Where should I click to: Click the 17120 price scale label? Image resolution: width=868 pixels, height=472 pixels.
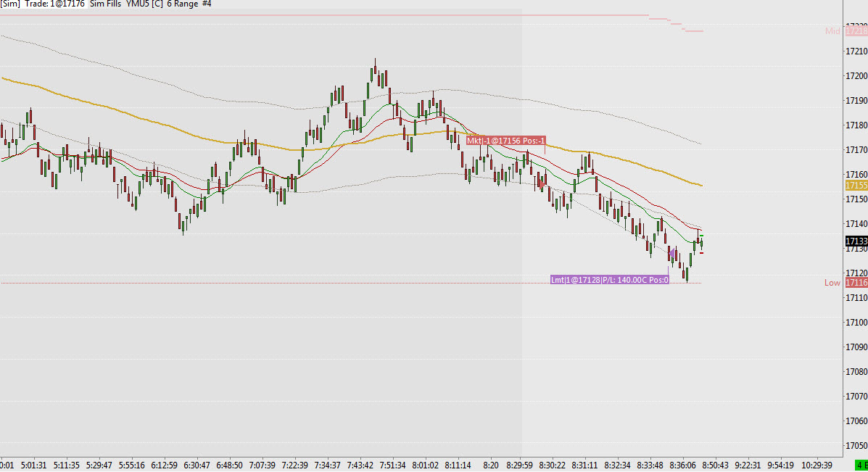pyautogui.click(x=856, y=273)
